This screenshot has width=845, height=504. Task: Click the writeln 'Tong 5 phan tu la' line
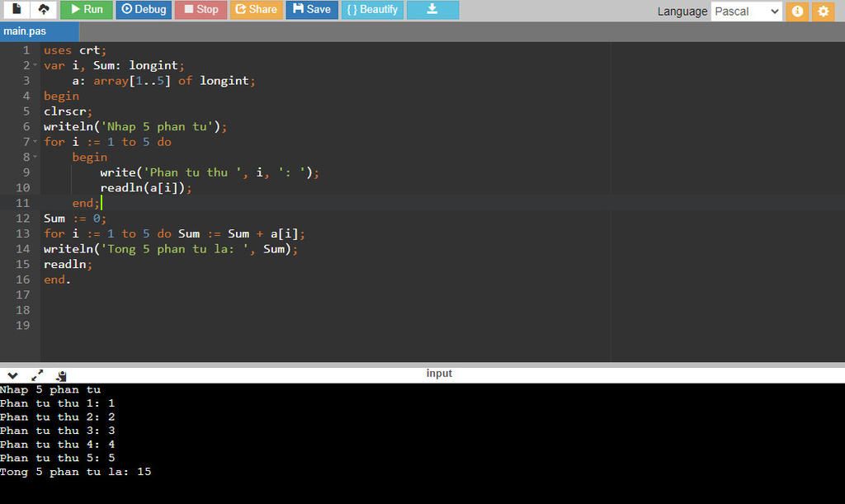coord(170,249)
